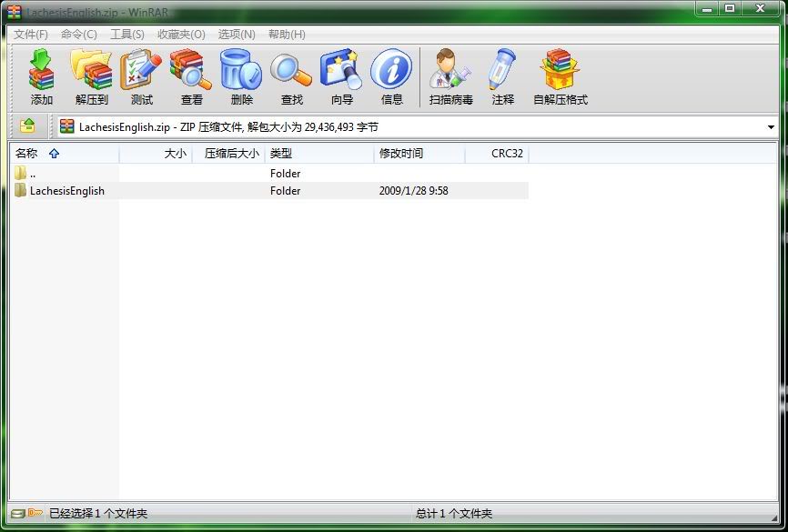Select the LachesisEnglish folder icon
Image resolution: width=788 pixels, height=532 pixels.
pos(20,190)
